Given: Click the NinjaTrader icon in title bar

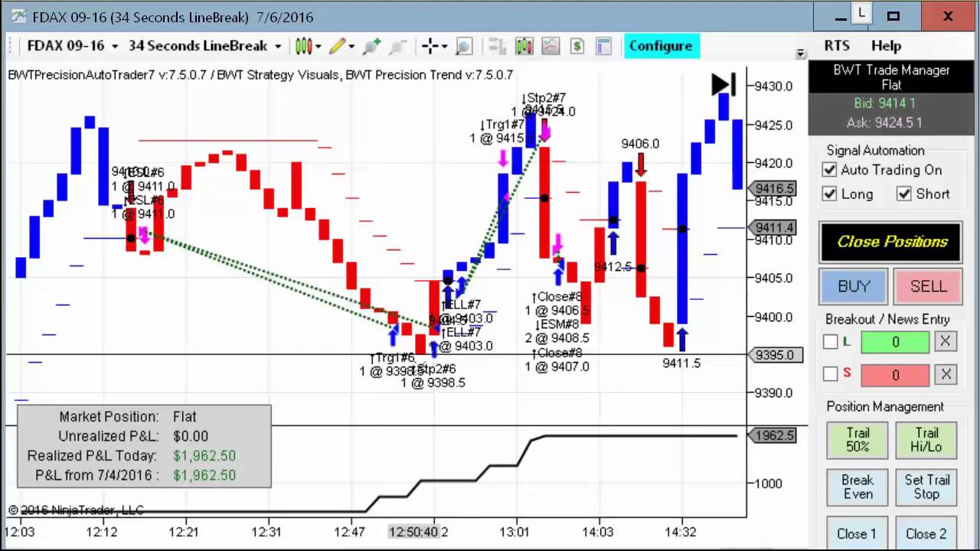Looking at the screenshot, I should 18,16.
